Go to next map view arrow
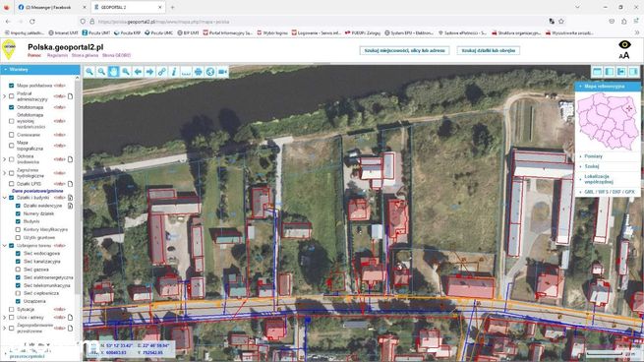This screenshot has width=644, height=362. click(149, 72)
